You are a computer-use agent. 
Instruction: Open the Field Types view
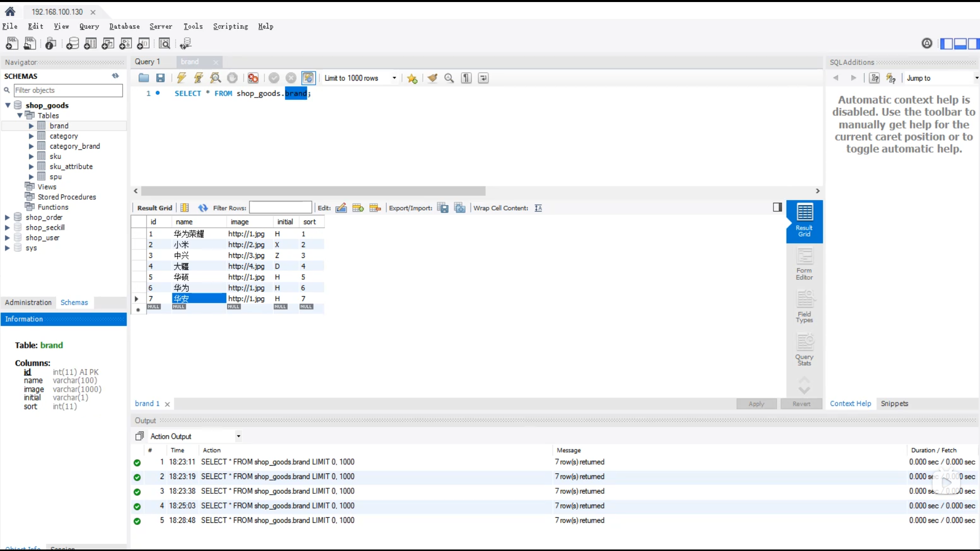804,307
